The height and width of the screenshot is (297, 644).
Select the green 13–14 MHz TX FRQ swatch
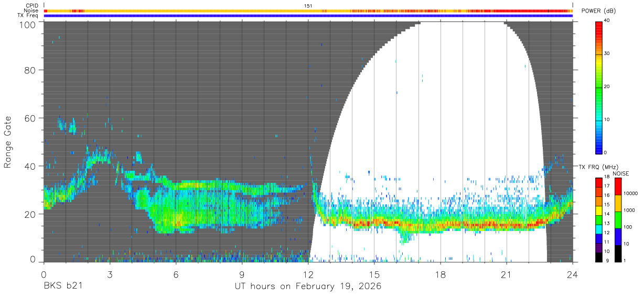pyautogui.click(x=598, y=219)
